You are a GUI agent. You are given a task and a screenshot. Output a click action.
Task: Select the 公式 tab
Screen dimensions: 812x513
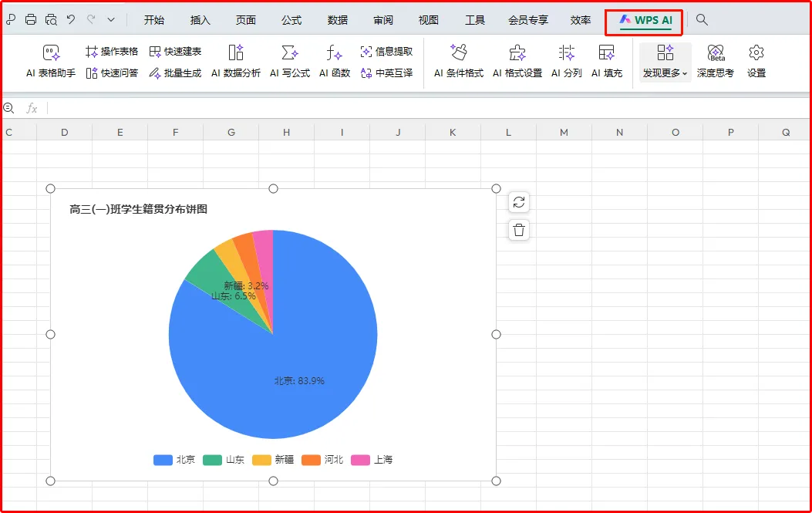291,20
